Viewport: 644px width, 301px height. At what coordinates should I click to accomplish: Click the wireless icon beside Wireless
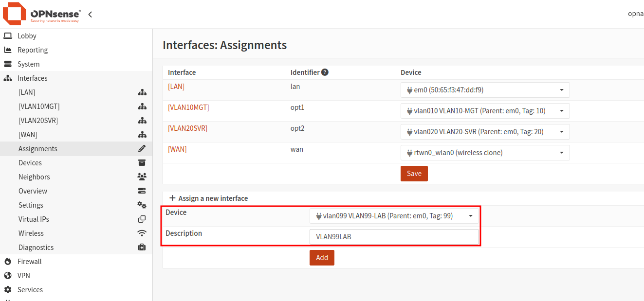point(142,233)
